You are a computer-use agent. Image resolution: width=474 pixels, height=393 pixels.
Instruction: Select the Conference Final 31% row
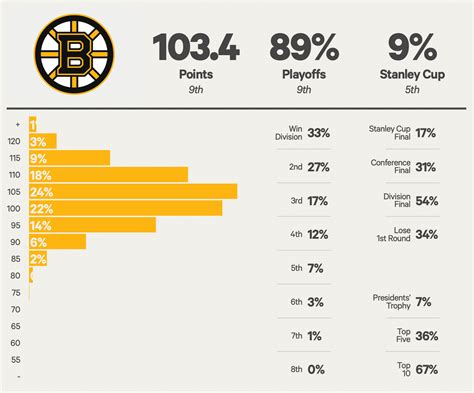(x=403, y=167)
